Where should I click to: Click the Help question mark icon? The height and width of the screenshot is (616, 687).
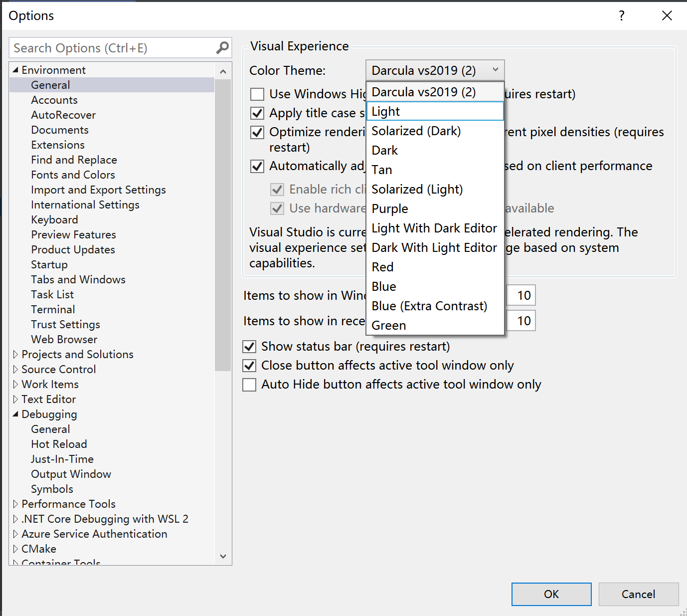coord(621,15)
